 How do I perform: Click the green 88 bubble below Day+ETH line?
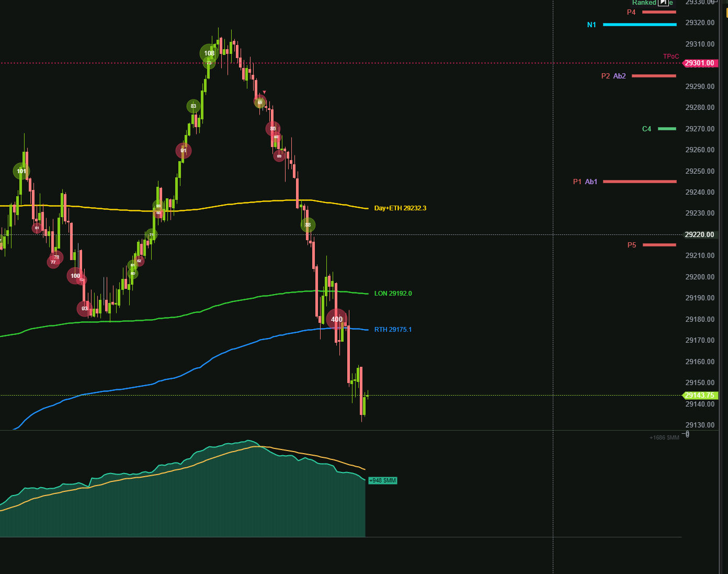[308, 225]
